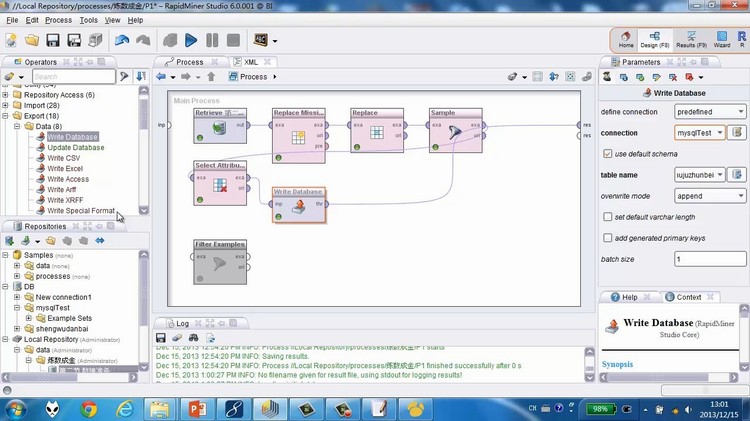Image resolution: width=750 pixels, height=421 pixels.
Task: Click the batch size input field
Action: pos(710,259)
